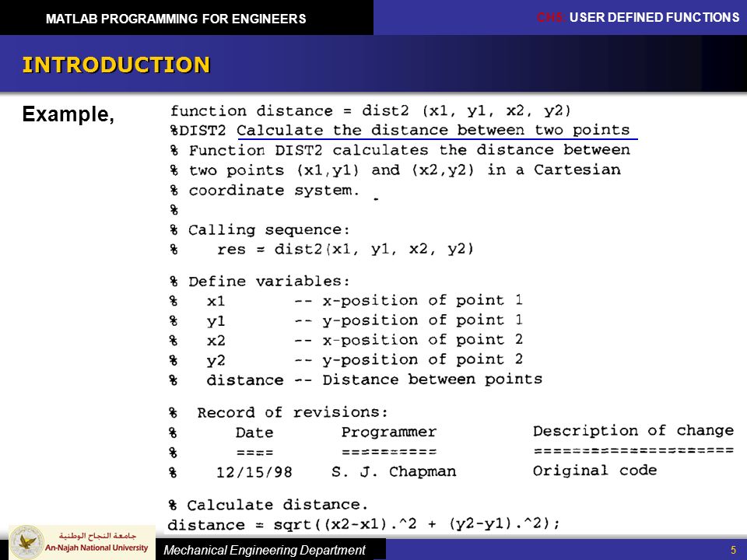Click the 'Mechanical Engineering Department' footer text
The height and width of the screenshot is (560, 747).
point(265,551)
